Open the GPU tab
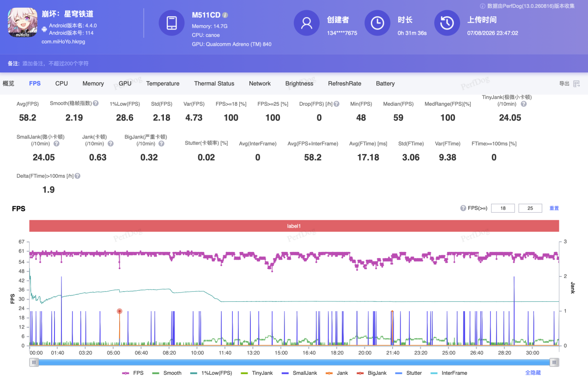Viewport: 588px width, 378px height. [x=125, y=84]
